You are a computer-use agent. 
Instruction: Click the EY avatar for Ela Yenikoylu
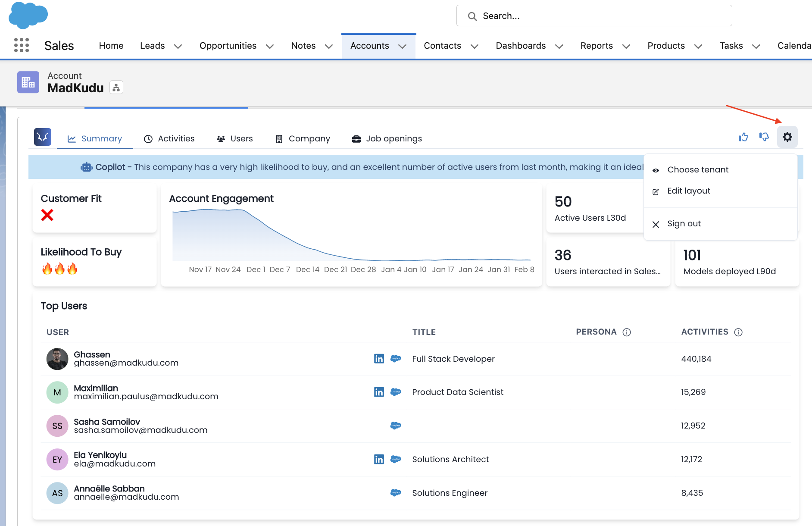pos(57,460)
